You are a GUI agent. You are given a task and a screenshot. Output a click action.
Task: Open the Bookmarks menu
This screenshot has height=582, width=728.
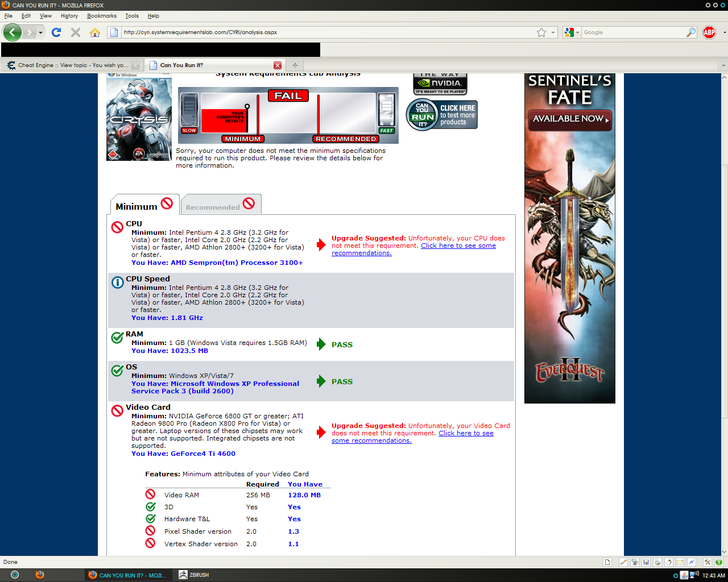coord(101,16)
